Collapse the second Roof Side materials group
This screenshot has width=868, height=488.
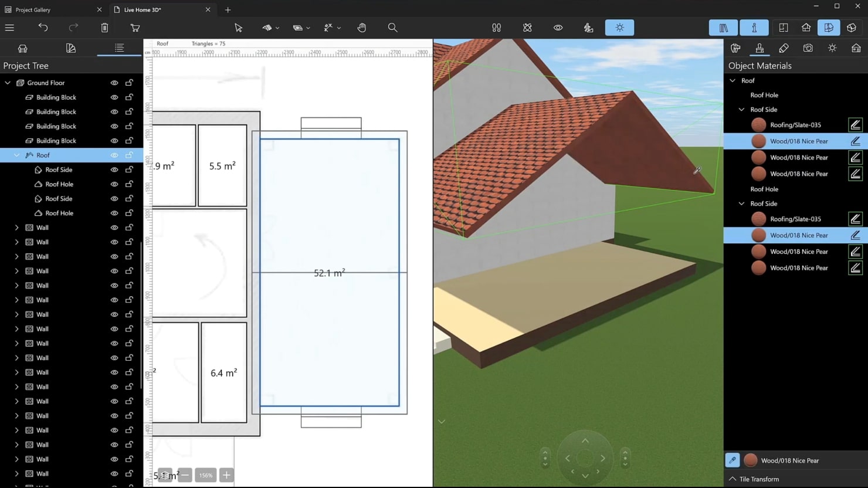pyautogui.click(x=741, y=204)
